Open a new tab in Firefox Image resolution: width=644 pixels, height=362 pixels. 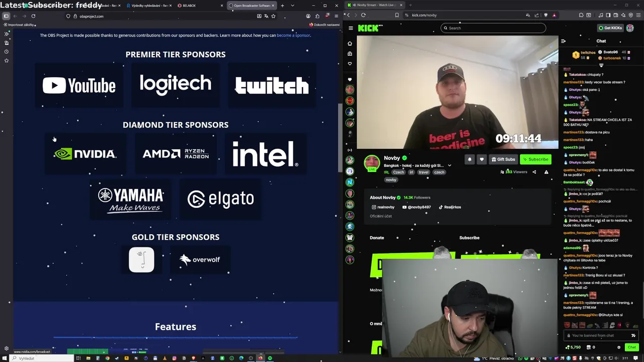(282, 6)
